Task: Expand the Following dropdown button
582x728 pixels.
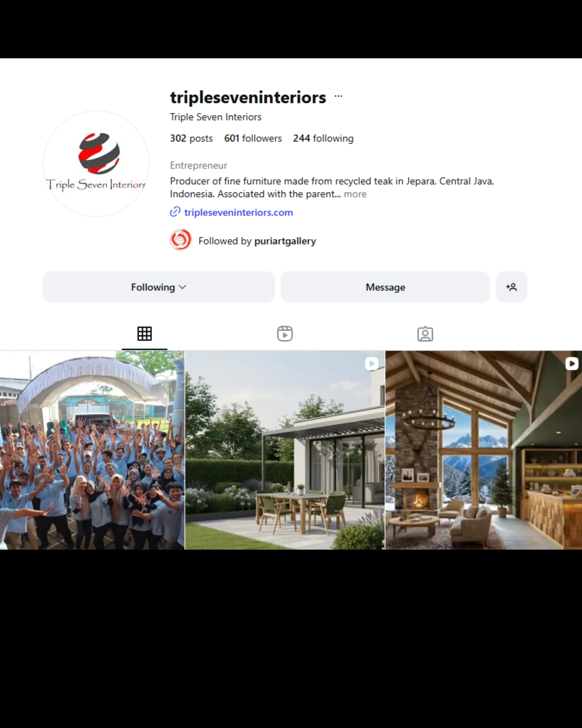Action: [x=159, y=287]
